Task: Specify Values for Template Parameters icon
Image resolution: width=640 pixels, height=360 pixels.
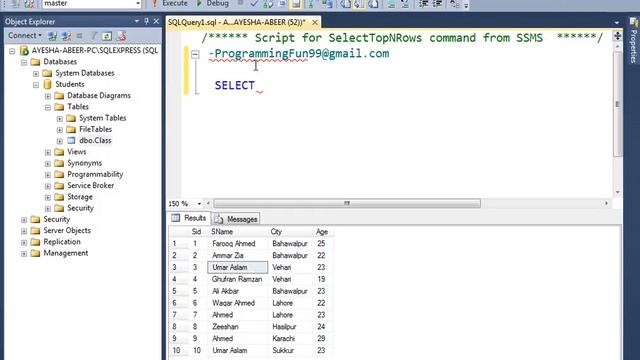Action: pyautogui.click(x=455, y=4)
